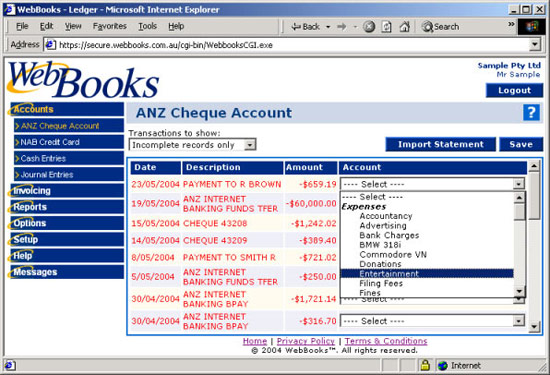Open the Back history dropdown arrow
Viewport: 550px width, 375px height.
pos(328,27)
